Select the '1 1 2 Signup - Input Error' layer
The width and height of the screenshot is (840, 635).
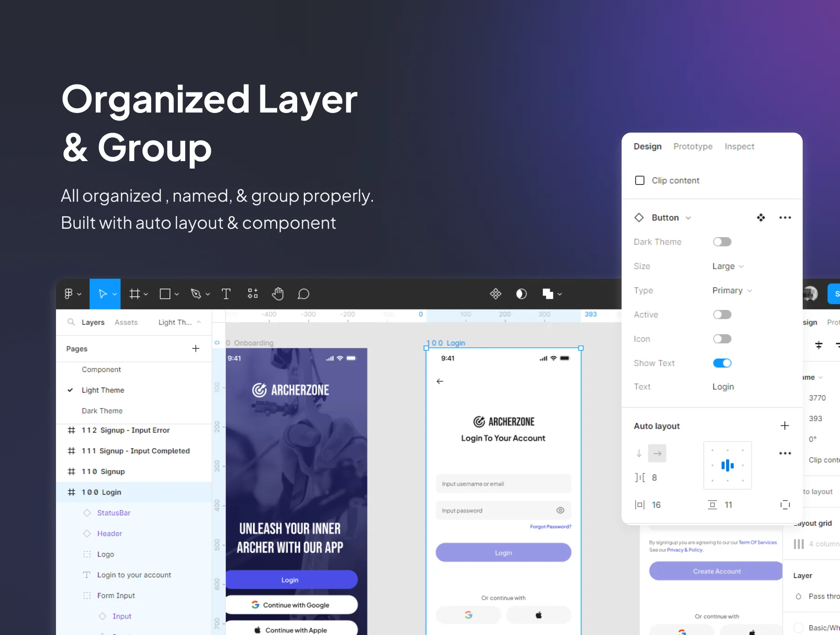coord(134,430)
